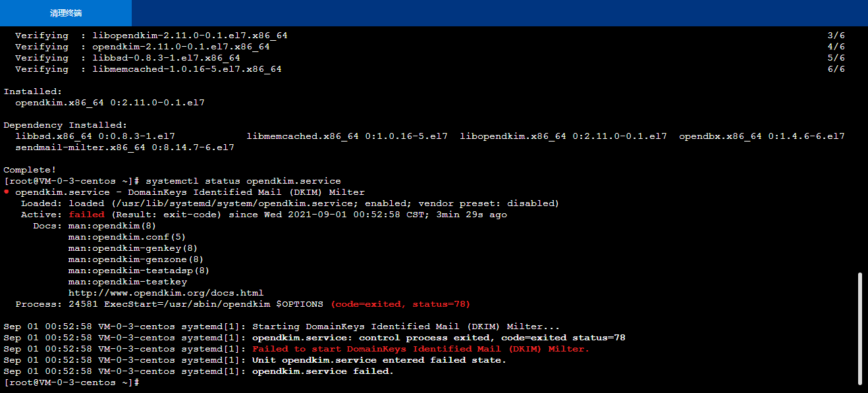Click 'opendbx.x86_64' package entry

click(720, 136)
